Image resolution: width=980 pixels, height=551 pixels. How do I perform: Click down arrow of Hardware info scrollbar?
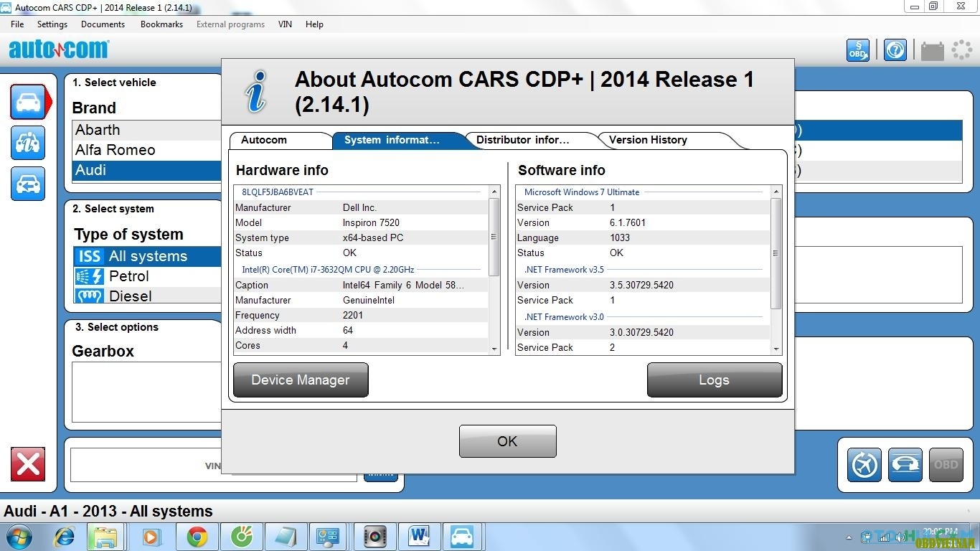click(x=494, y=349)
